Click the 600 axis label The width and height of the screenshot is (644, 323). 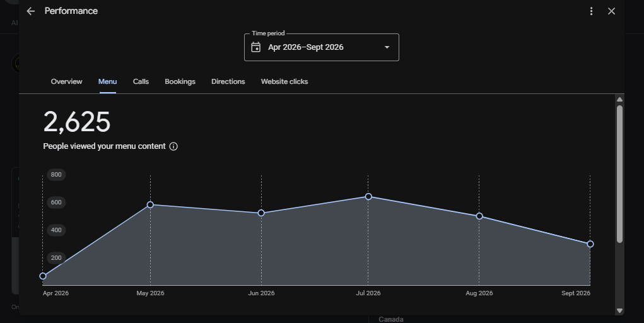pos(56,202)
